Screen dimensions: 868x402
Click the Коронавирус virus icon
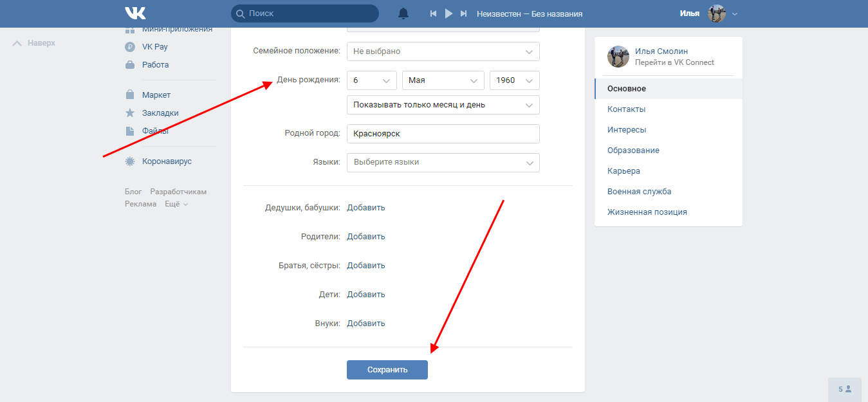[130, 161]
